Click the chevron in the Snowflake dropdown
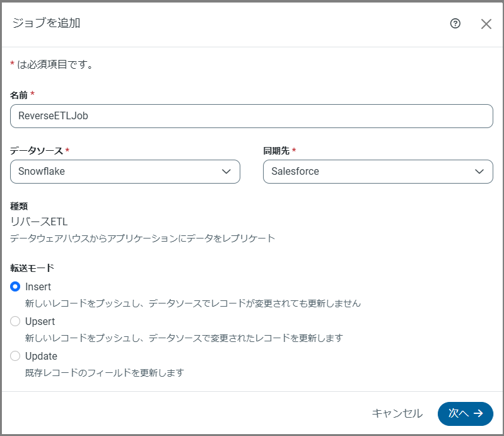This screenshot has height=436, width=504. pyautogui.click(x=226, y=172)
